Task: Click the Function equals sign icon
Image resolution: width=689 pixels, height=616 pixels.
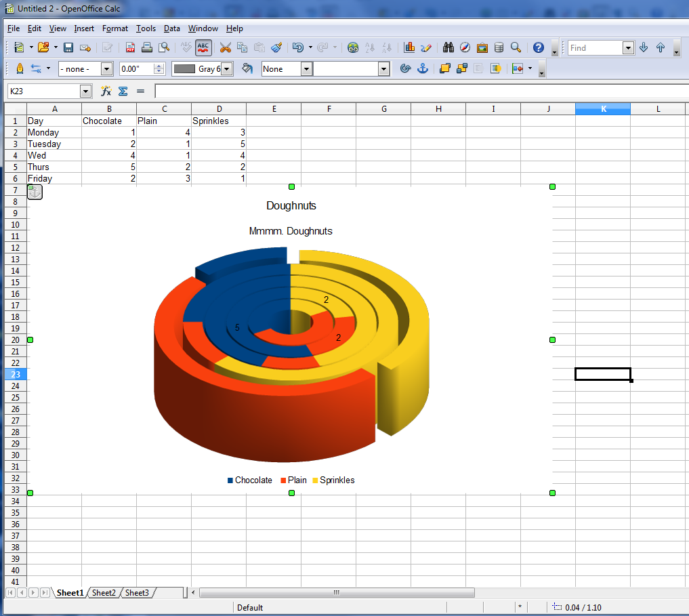Action: pyautogui.click(x=141, y=91)
